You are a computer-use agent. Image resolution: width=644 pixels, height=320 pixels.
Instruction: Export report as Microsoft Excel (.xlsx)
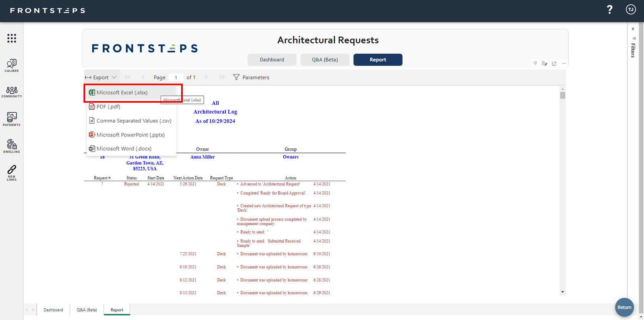coord(132,93)
